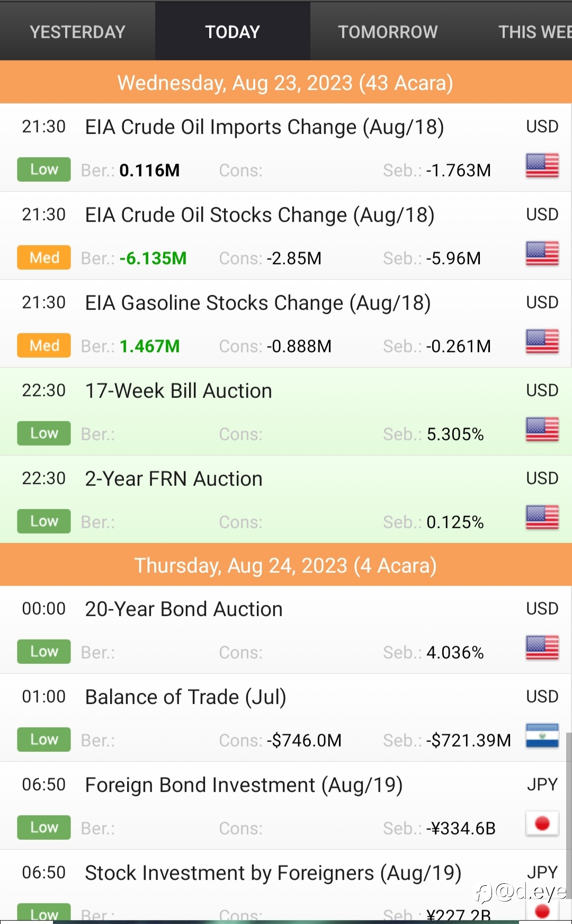Tap Japan flag on Foreign Bond Investment row
Image resolution: width=572 pixels, height=924 pixels.
pyautogui.click(x=542, y=824)
